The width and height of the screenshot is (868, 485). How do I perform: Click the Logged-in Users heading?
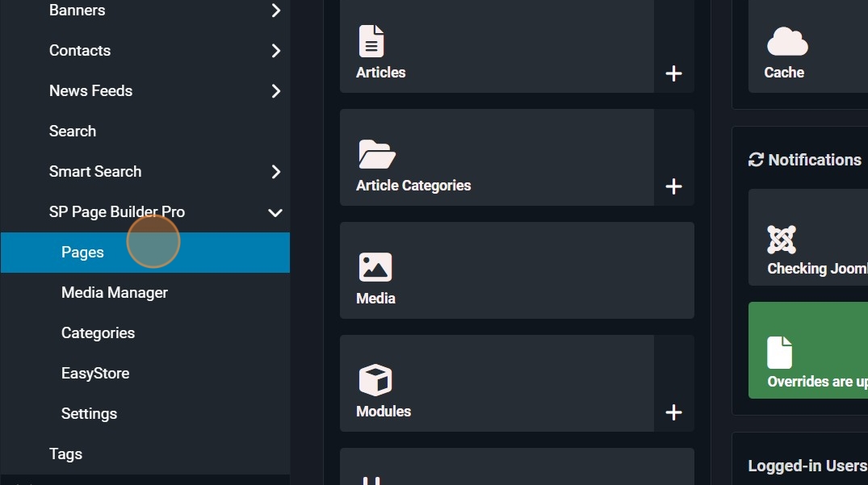[807, 466]
